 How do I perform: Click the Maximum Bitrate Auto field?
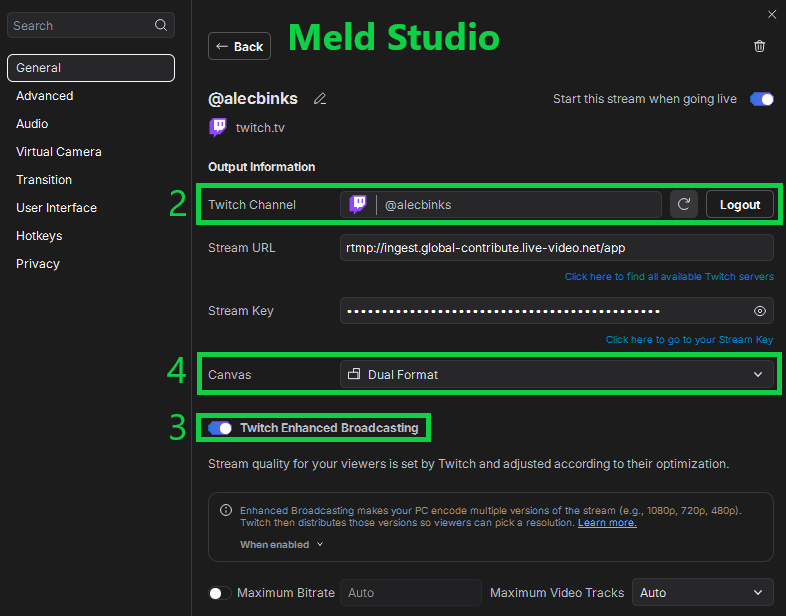pos(411,592)
